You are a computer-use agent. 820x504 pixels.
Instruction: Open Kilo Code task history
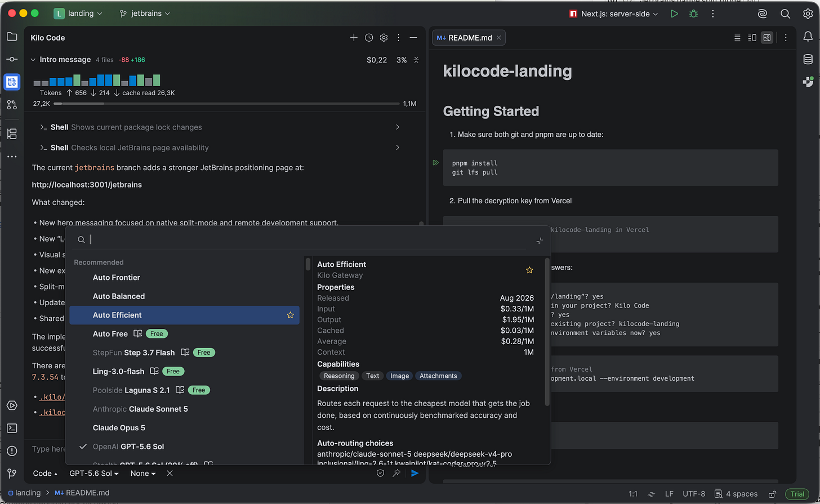click(x=369, y=38)
